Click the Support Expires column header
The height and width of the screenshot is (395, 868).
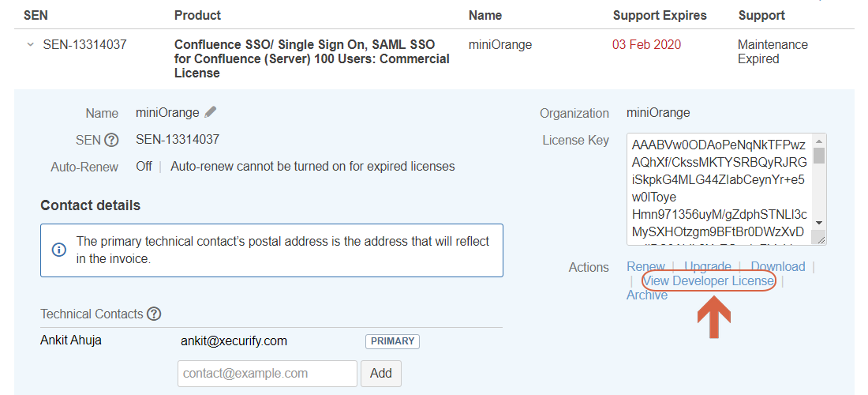660,16
